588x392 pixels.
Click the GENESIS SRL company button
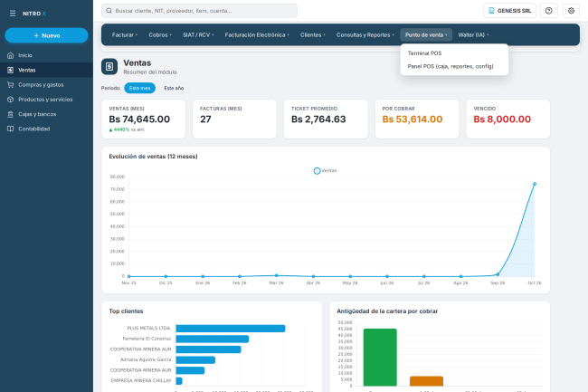[x=509, y=11]
